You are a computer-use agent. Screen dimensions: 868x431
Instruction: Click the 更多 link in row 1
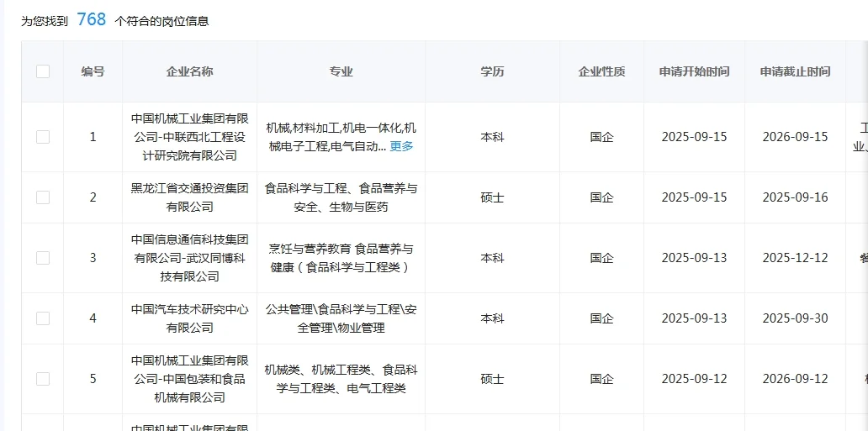point(401,147)
